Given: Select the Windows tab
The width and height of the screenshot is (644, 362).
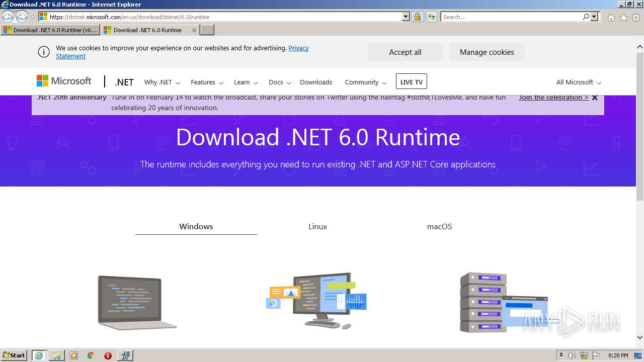Looking at the screenshot, I should pos(196,226).
